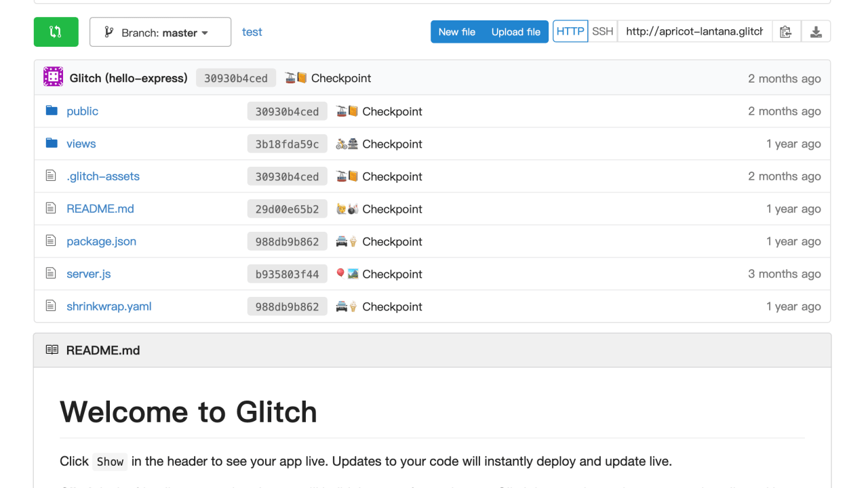Image resolution: width=868 pixels, height=488 pixels.
Task: Click the '1 year ago' timestamp for views
Action: tap(793, 144)
